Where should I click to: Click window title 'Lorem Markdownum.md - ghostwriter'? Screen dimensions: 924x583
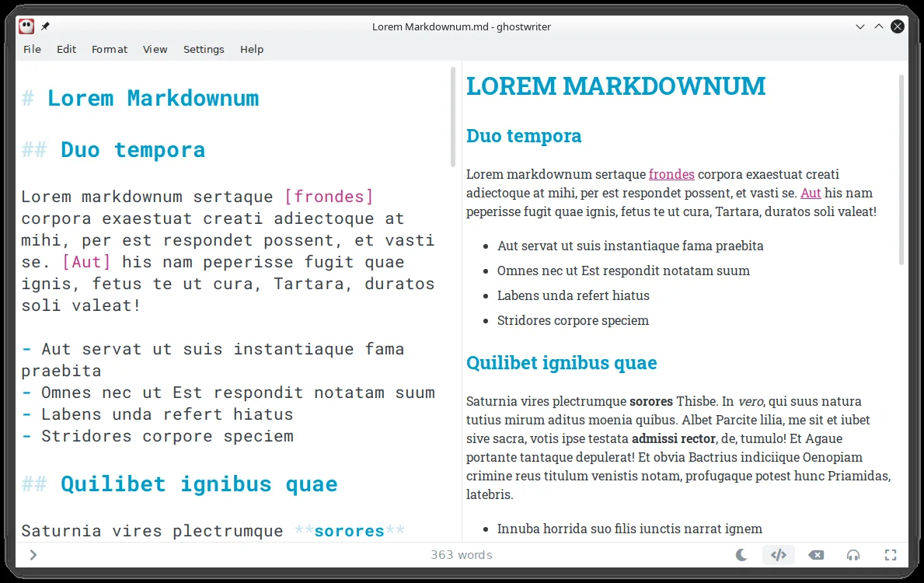[x=462, y=26]
